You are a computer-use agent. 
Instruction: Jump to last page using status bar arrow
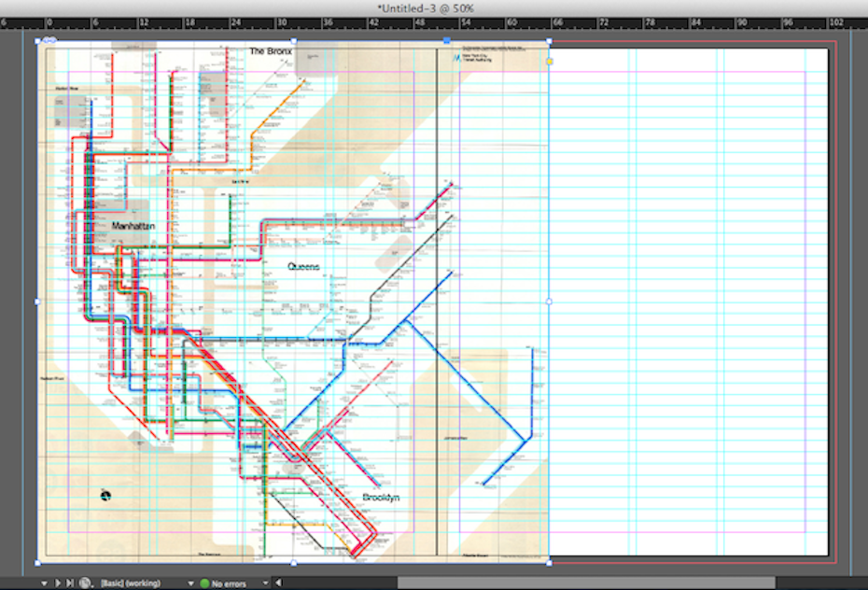pos(69,583)
